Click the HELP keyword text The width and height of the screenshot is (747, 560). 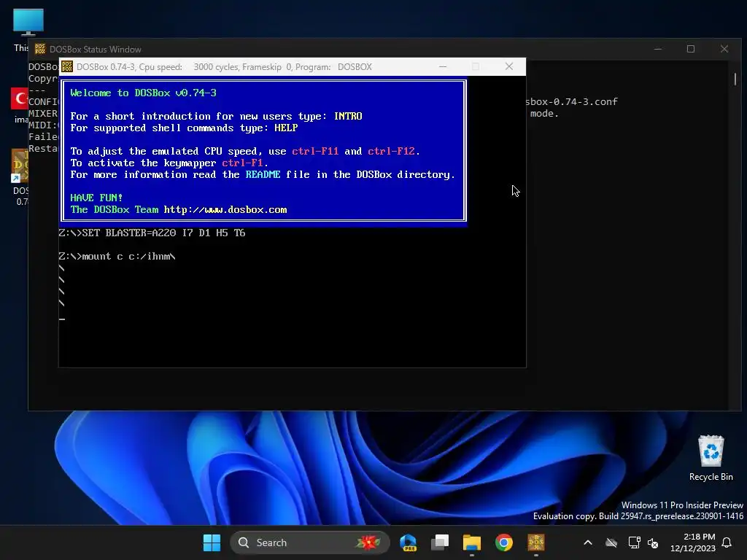(286, 128)
